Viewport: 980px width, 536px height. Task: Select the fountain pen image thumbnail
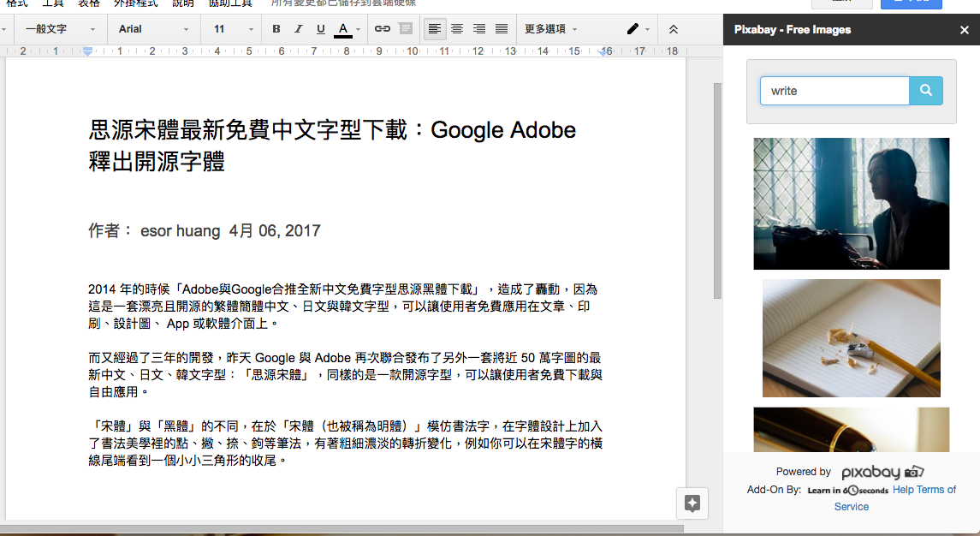(852, 430)
